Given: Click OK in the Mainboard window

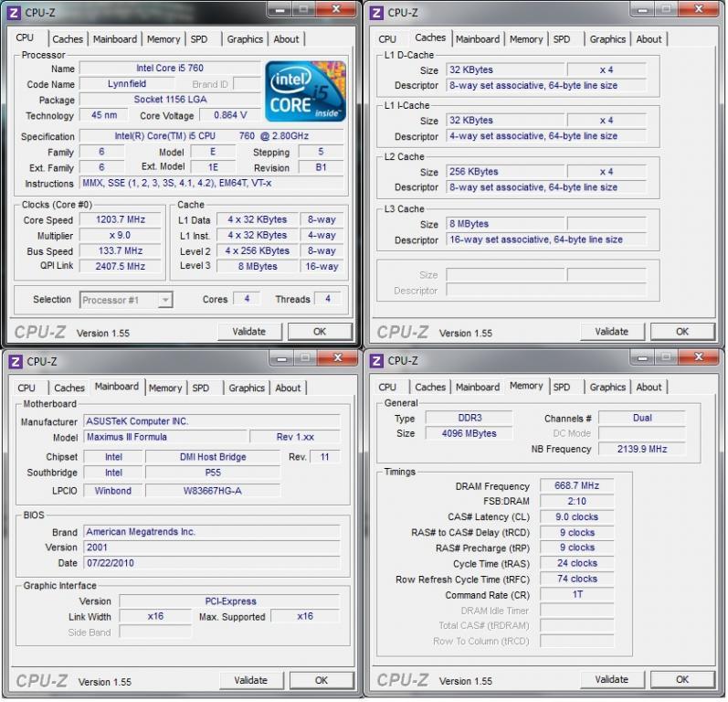Looking at the screenshot, I should [x=322, y=681].
